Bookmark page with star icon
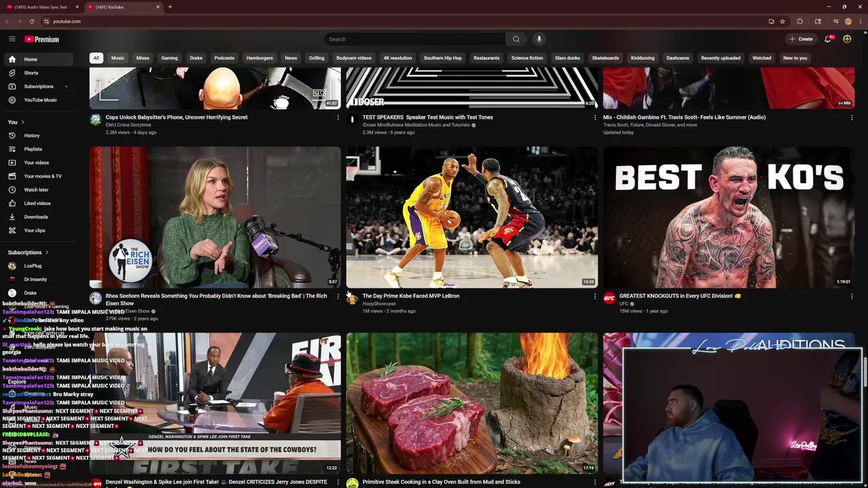 click(783, 21)
